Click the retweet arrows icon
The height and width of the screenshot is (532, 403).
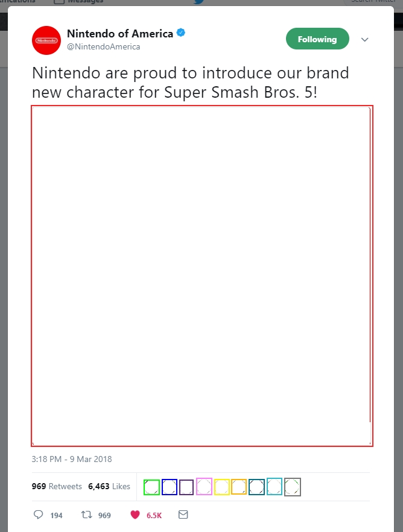86,515
